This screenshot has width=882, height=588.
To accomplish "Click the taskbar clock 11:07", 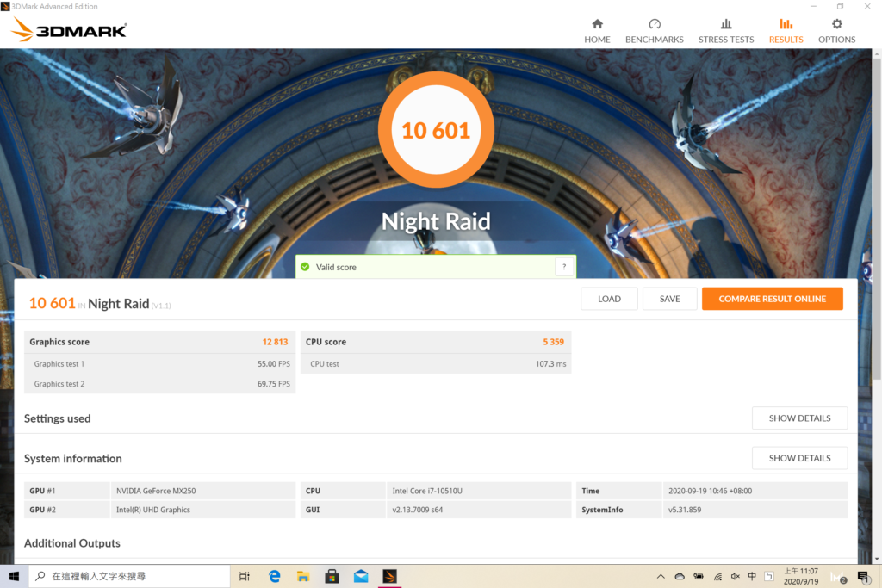I will tap(801, 576).
